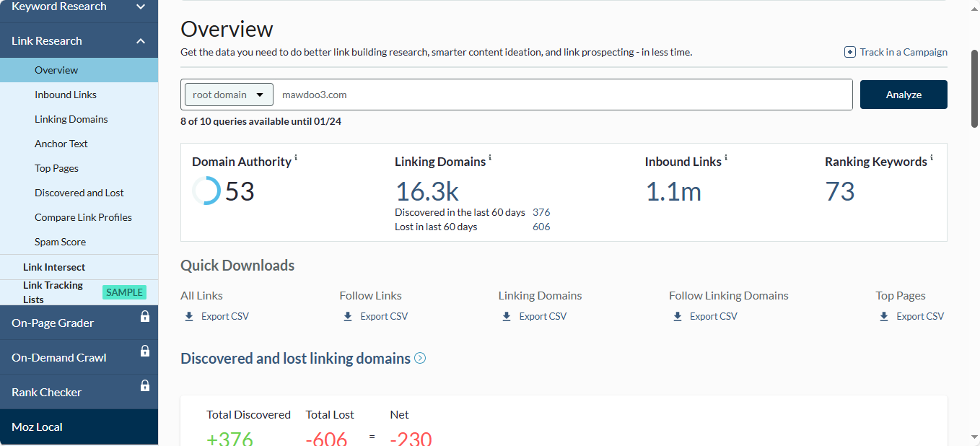The image size is (980, 446).
Task: Click the Track in a Campaign link
Action: [904, 52]
